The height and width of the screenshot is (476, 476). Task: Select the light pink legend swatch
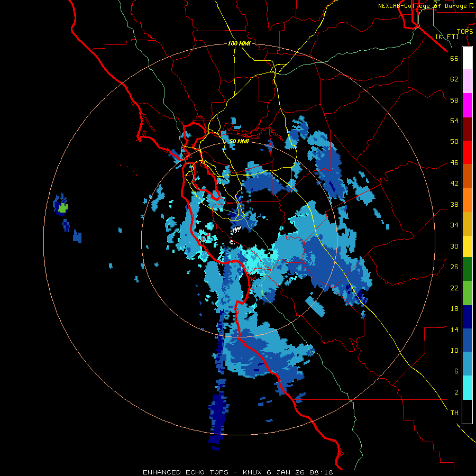[x=467, y=81]
